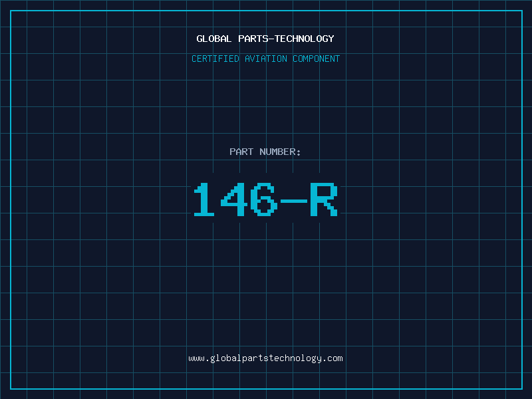Screen dimensions: 532x399
Task: Click the word NUMBER: in the label
Action: (x=280, y=152)
